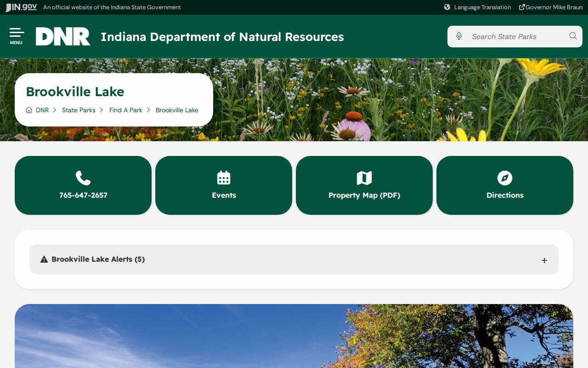Click the phone handset icon
The image size is (588, 368).
tap(83, 178)
